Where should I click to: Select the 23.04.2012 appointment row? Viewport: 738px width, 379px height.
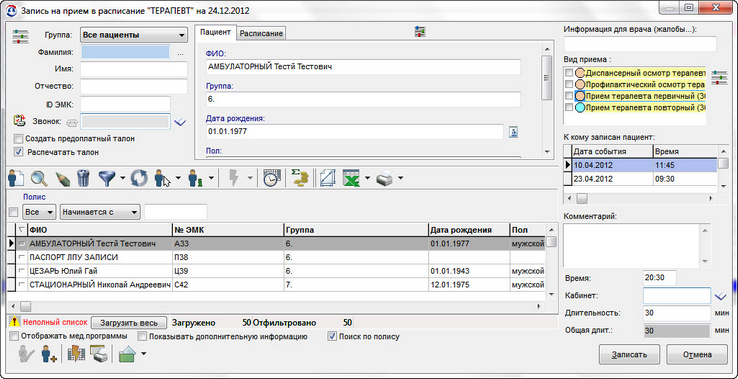pyautogui.click(x=641, y=179)
